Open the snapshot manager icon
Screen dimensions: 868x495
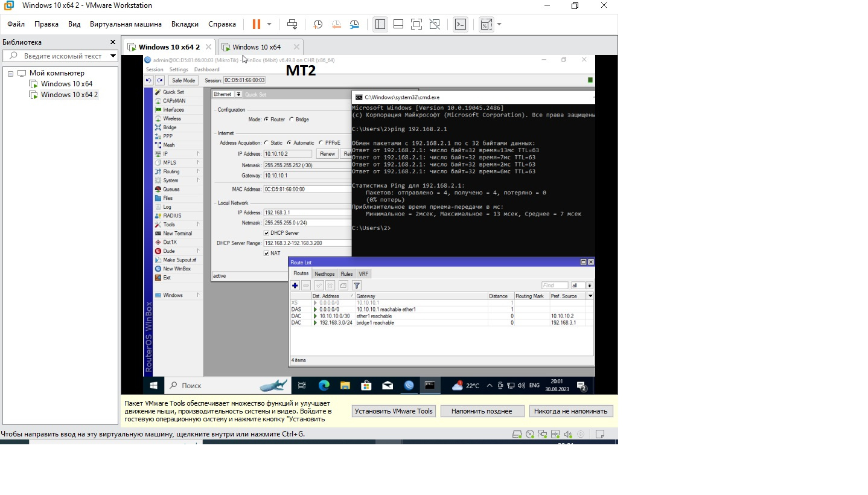(355, 24)
